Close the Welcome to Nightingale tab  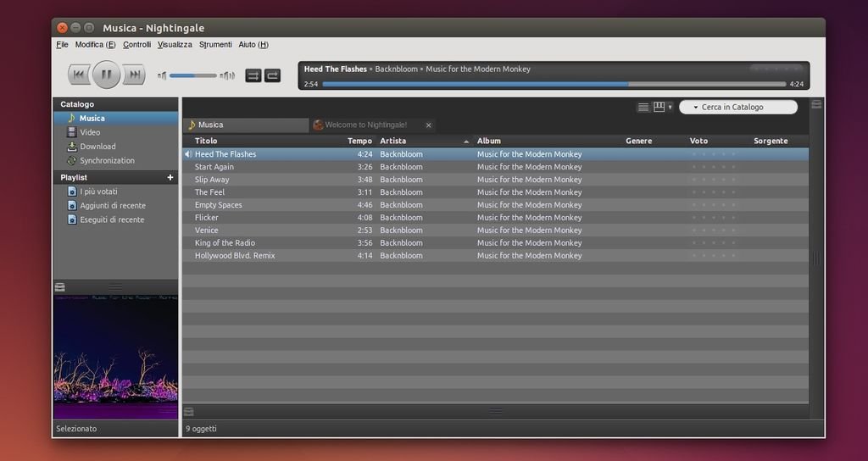coord(429,125)
